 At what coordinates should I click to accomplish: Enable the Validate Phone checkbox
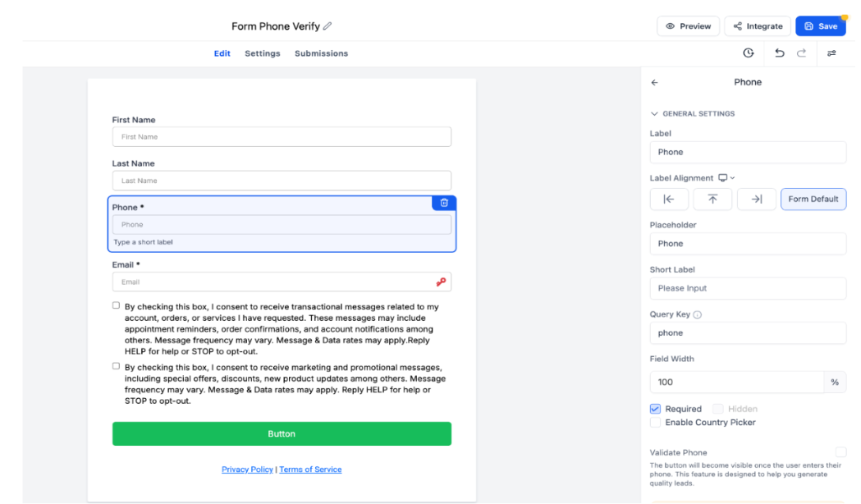point(840,452)
